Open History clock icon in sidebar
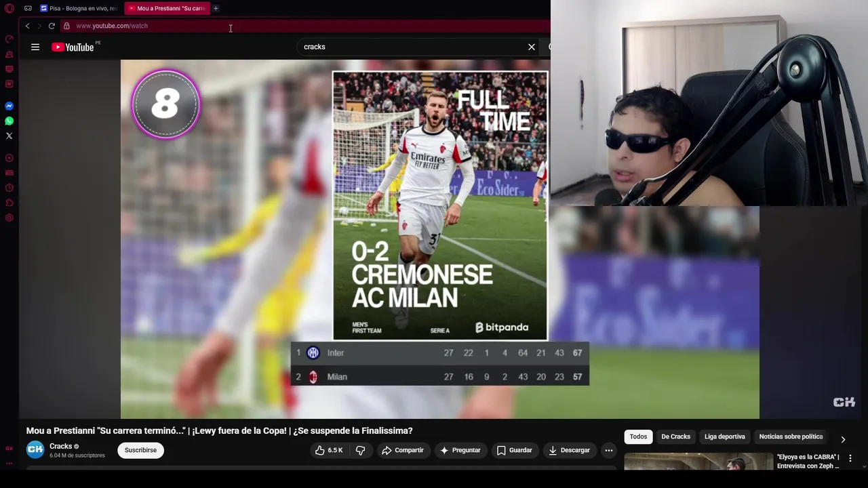Image resolution: width=868 pixels, height=488 pixels. click(9, 188)
